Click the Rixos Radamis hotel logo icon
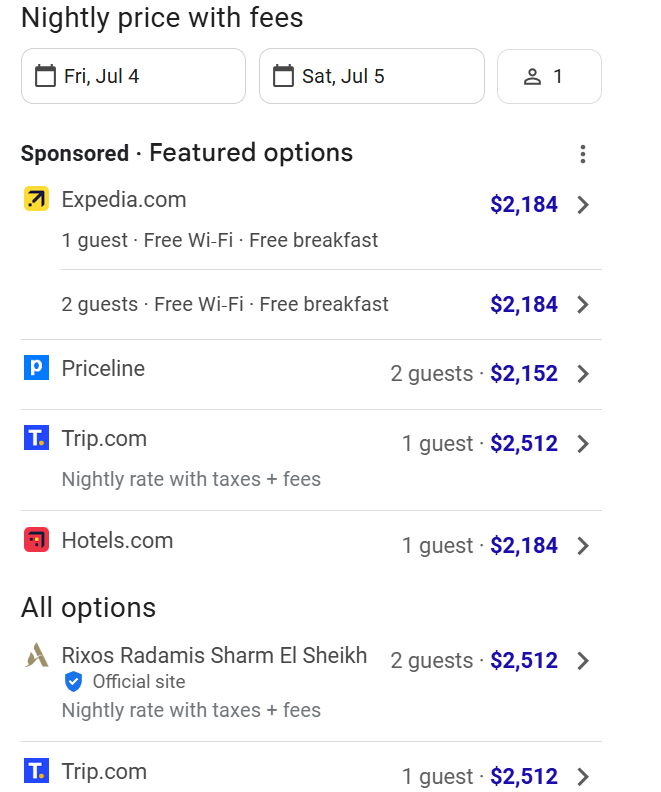The height and width of the screenshot is (792, 661). pyautogui.click(x=36, y=656)
